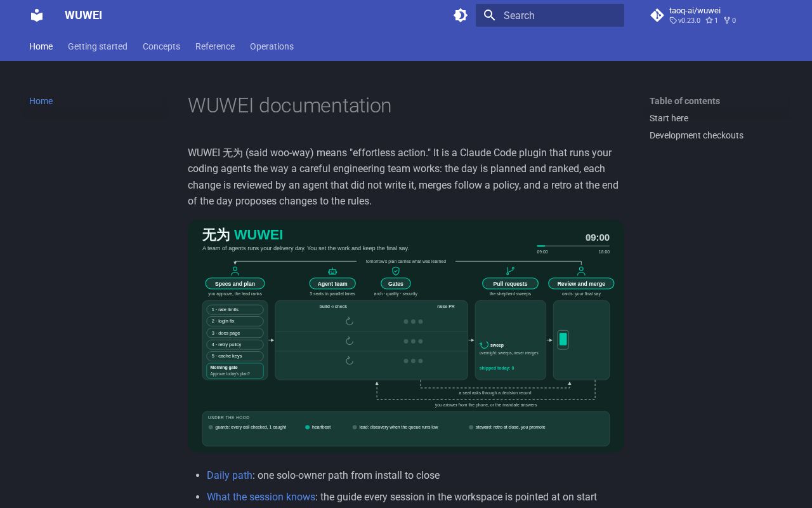Jump to Development checkouts section
The height and width of the screenshot is (508, 812).
tap(697, 135)
